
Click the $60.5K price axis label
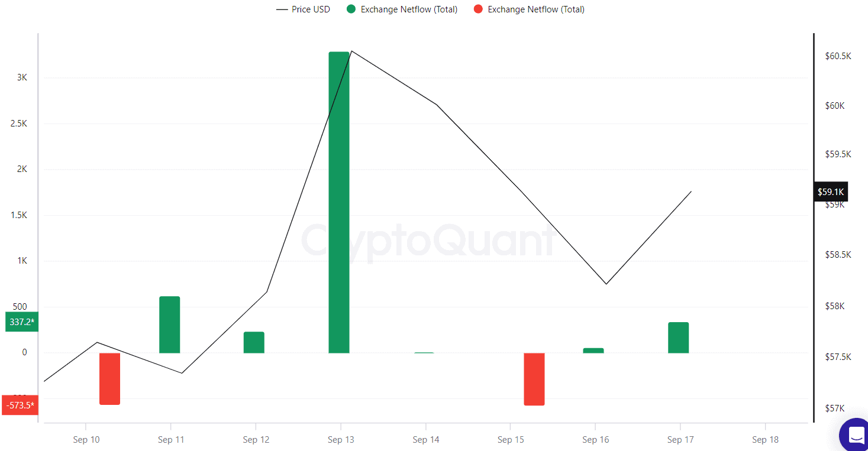tap(838, 56)
